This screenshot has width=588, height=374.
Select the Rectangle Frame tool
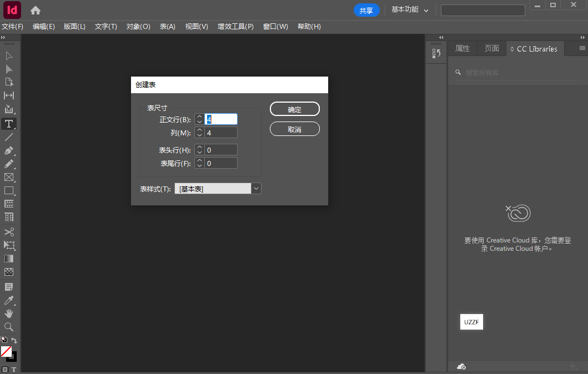coord(9,177)
